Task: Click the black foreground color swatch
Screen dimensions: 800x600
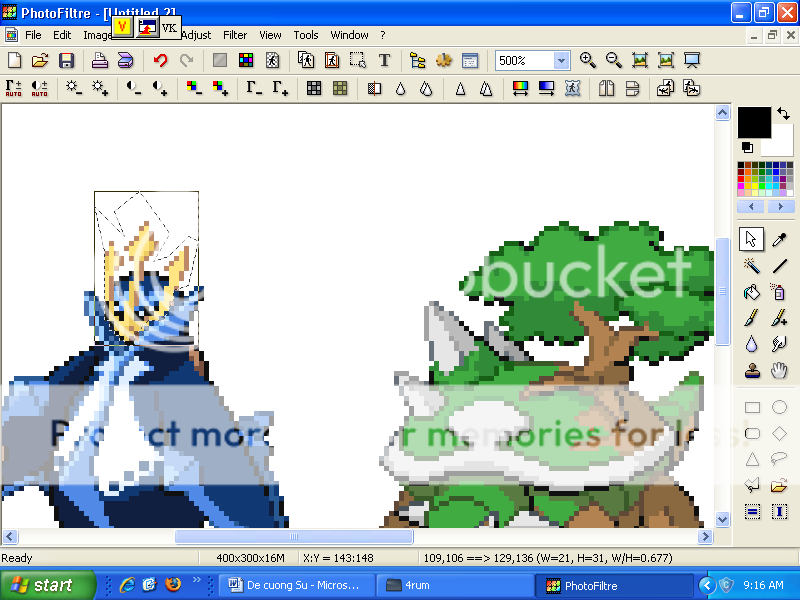Action: pyautogui.click(x=754, y=122)
